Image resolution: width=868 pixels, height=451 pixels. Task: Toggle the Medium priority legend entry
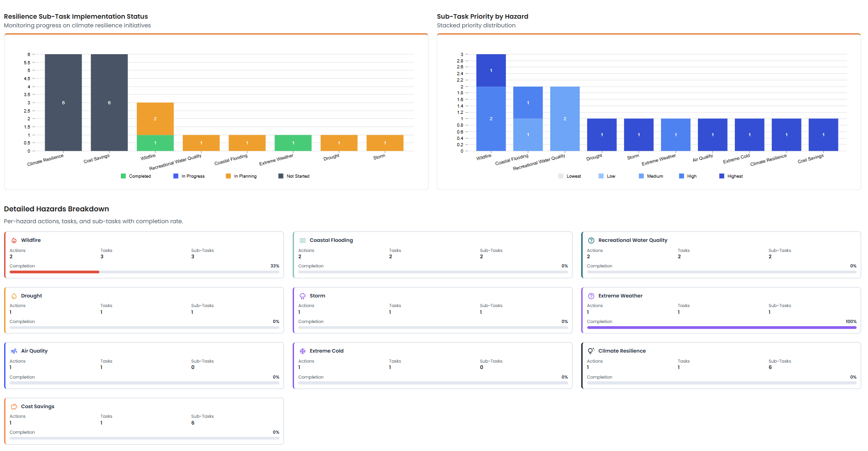click(x=651, y=176)
